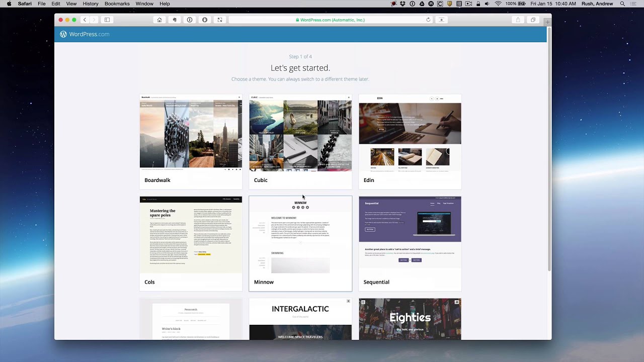Select the Cols theme thumbnail
Image resolution: width=644 pixels, height=362 pixels.
tap(191, 235)
